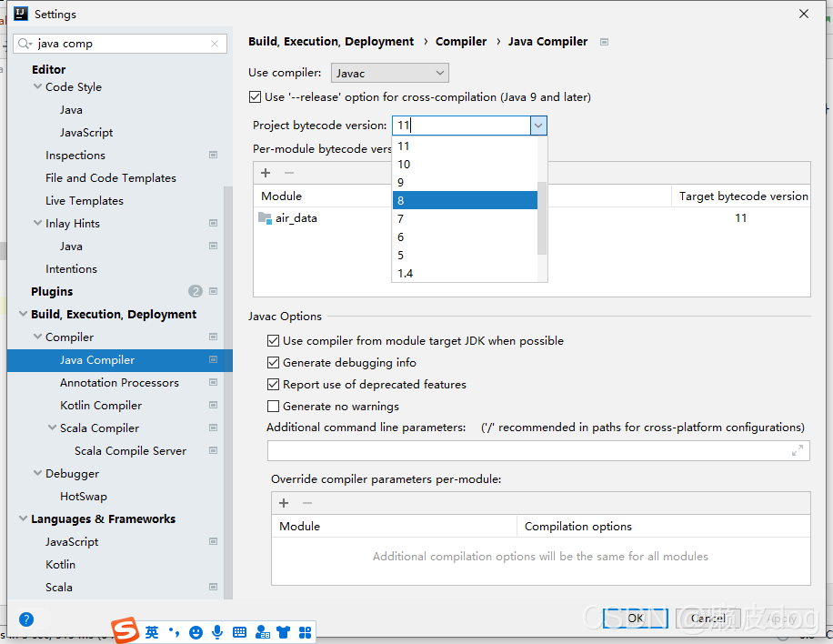The height and width of the screenshot is (644, 833).
Task: Remove the selected per-module bytecode entry
Action: point(289,173)
